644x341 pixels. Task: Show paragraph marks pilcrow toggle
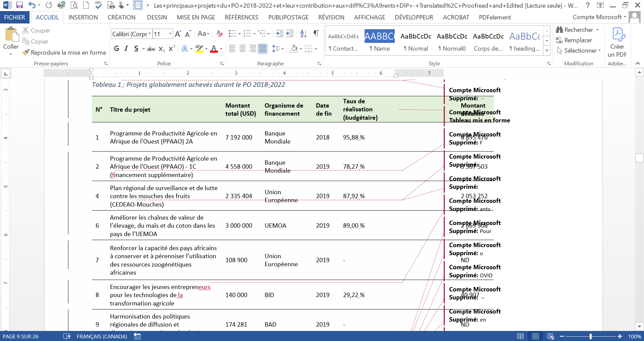(x=316, y=33)
